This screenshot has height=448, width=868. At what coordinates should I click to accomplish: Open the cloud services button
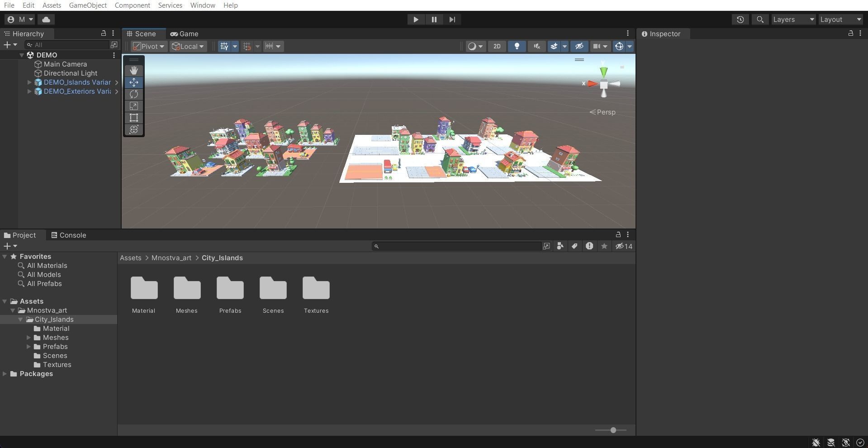(x=46, y=19)
